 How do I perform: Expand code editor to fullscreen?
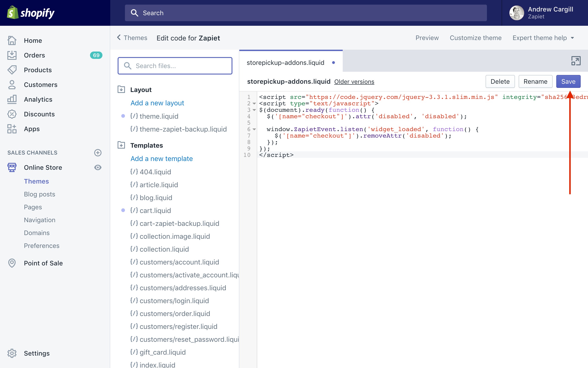tap(576, 61)
